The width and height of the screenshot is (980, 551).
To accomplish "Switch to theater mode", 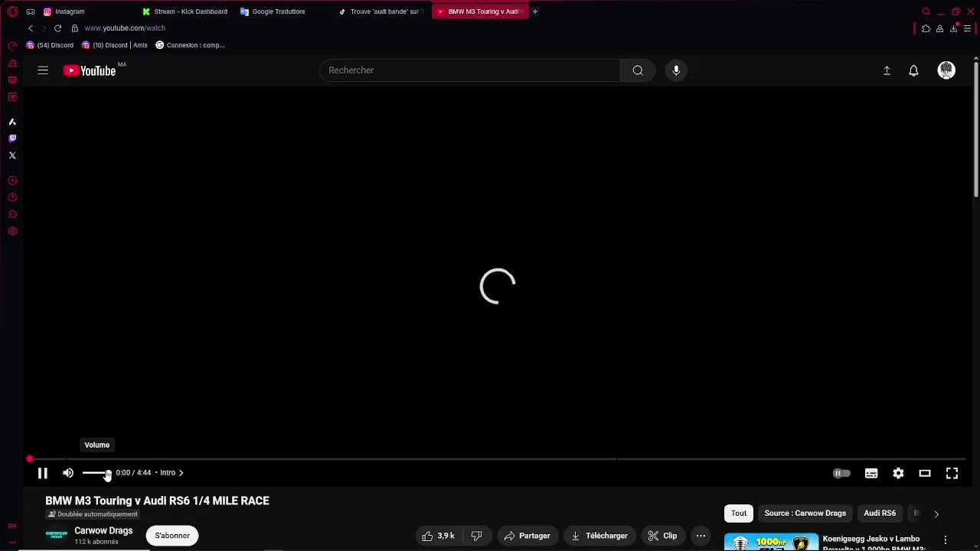I will coord(925,473).
